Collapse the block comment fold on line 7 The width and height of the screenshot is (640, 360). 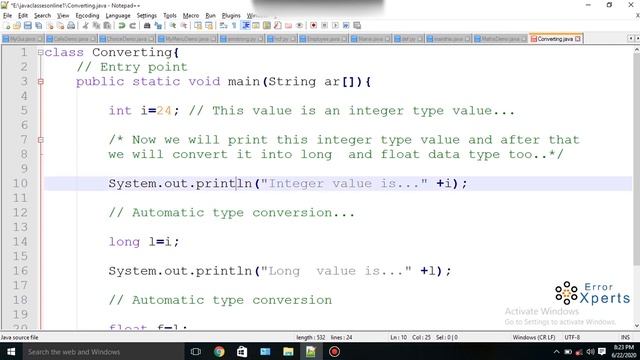click(40, 140)
